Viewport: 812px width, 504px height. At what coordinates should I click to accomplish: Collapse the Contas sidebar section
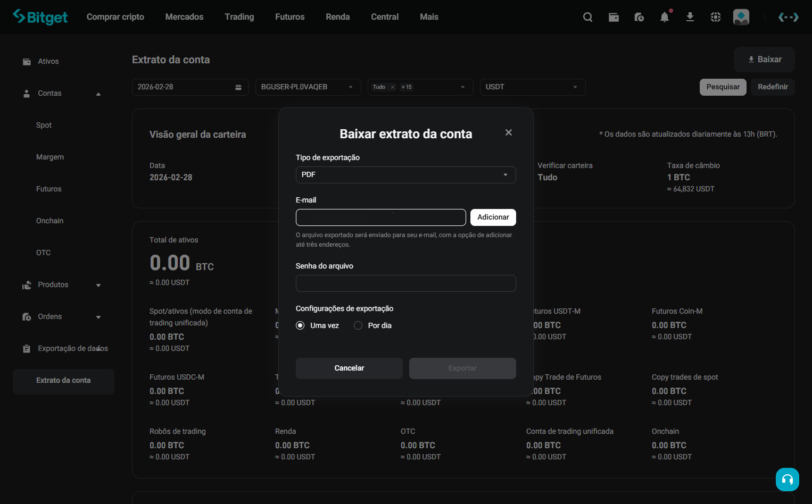(98, 94)
